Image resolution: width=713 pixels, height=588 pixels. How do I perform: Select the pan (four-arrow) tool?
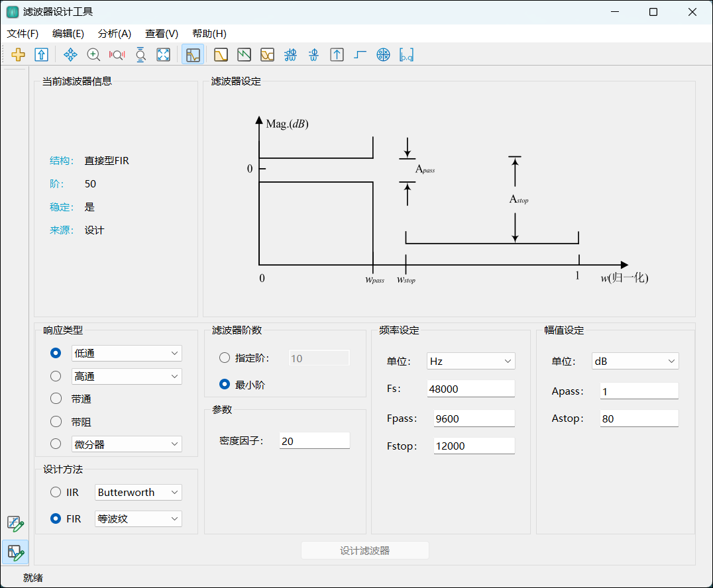click(x=70, y=55)
